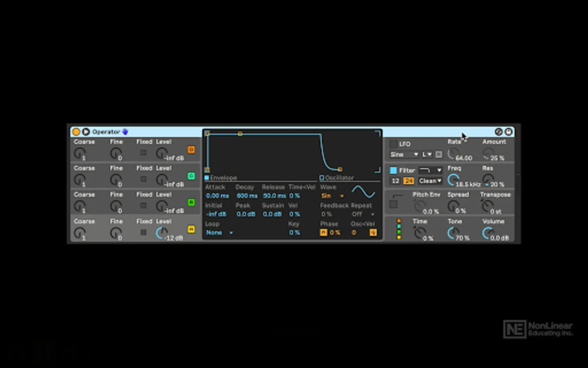This screenshot has width=588, height=368.
Task: Click the Spread knob
Action: point(453,206)
